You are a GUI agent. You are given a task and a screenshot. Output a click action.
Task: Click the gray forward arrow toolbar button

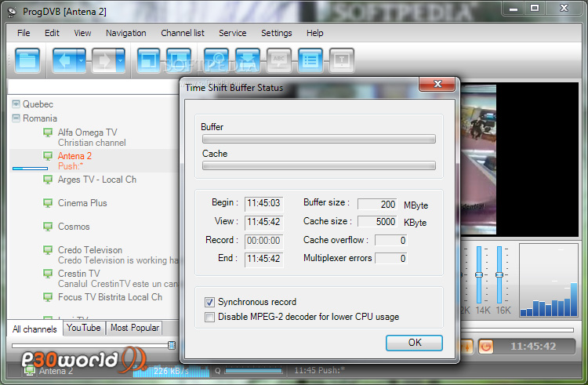pyautogui.click(x=103, y=60)
